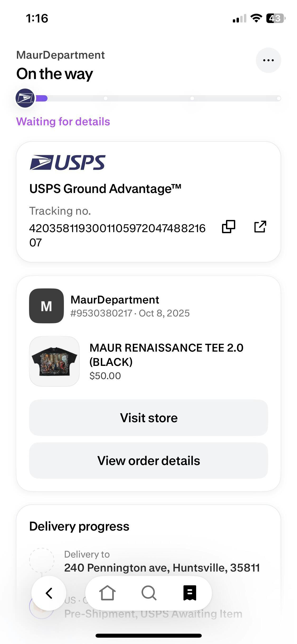Tap the shipment progress bar
The width and height of the screenshot is (297, 644).
click(x=158, y=98)
